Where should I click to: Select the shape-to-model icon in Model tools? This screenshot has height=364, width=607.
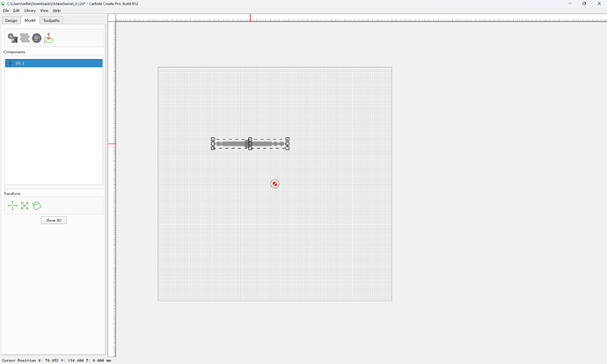coord(12,38)
